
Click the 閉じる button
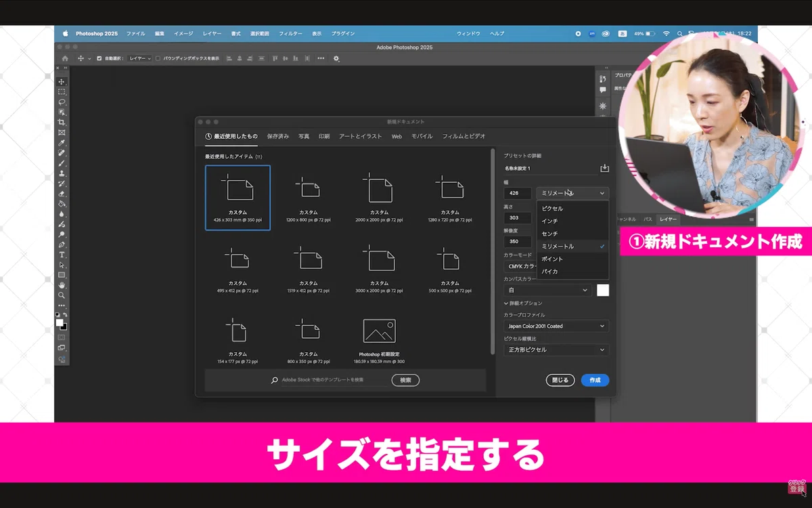tap(560, 380)
